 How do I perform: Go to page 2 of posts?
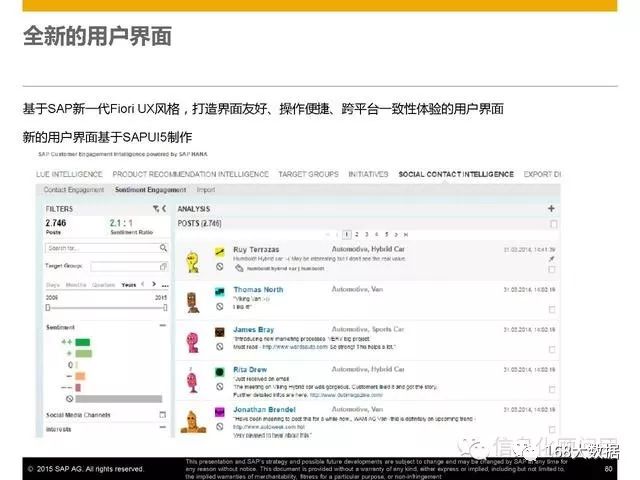tap(357, 234)
